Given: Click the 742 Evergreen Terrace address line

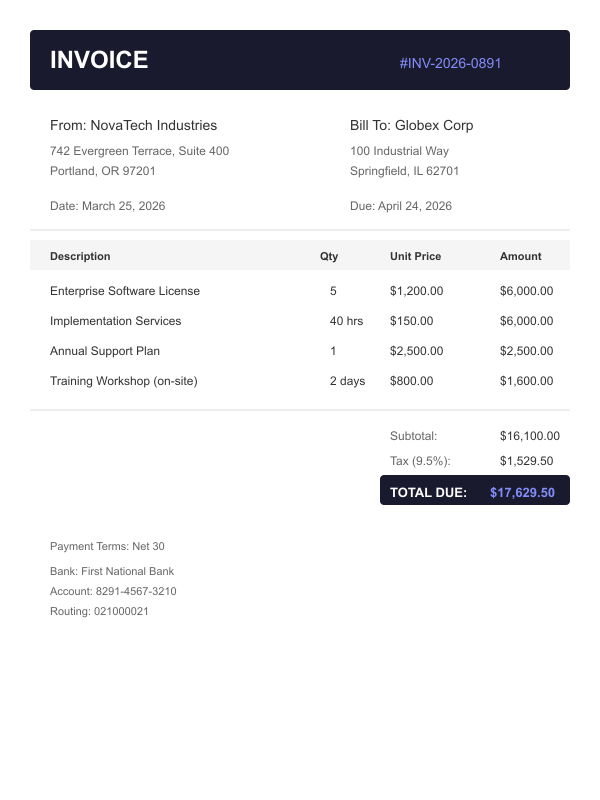Looking at the screenshot, I should [x=139, y=151].
